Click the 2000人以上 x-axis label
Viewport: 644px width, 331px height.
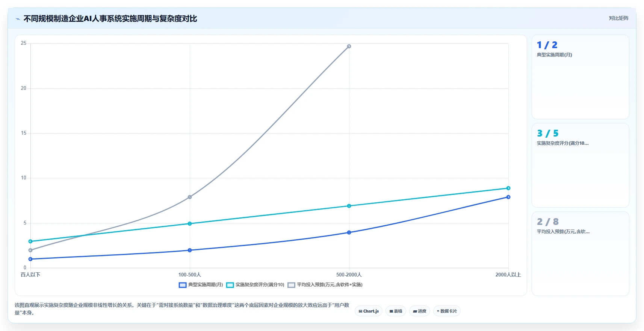pos(508,275)
